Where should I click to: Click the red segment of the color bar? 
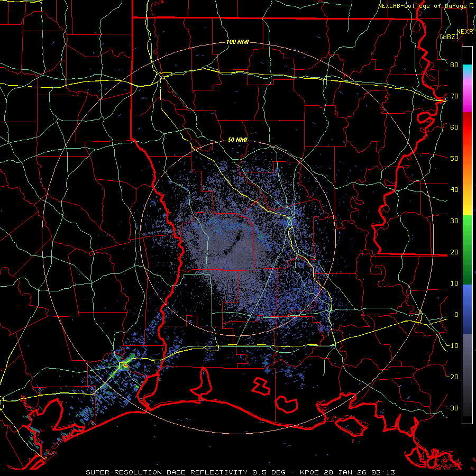coord(467,124)
